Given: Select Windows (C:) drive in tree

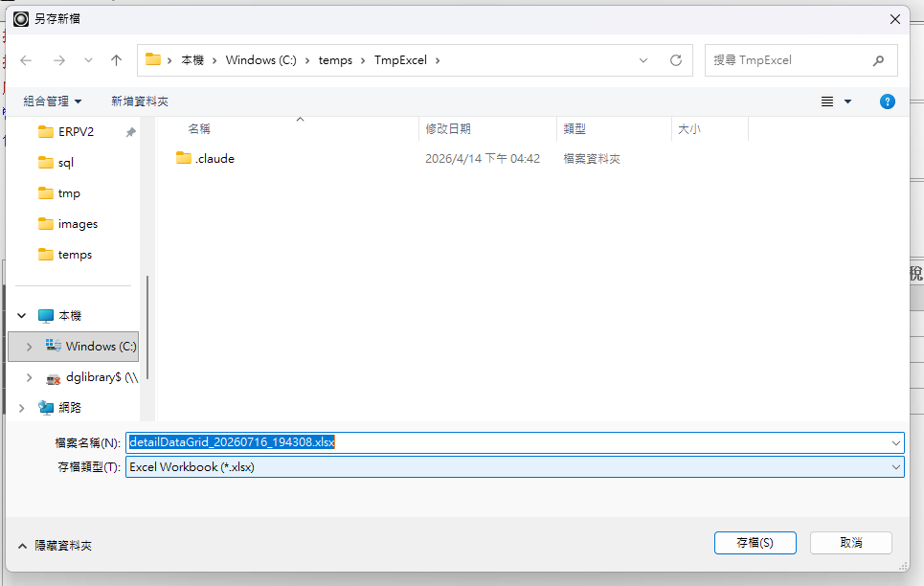Looking at the screenshot, I should point(101,346).
